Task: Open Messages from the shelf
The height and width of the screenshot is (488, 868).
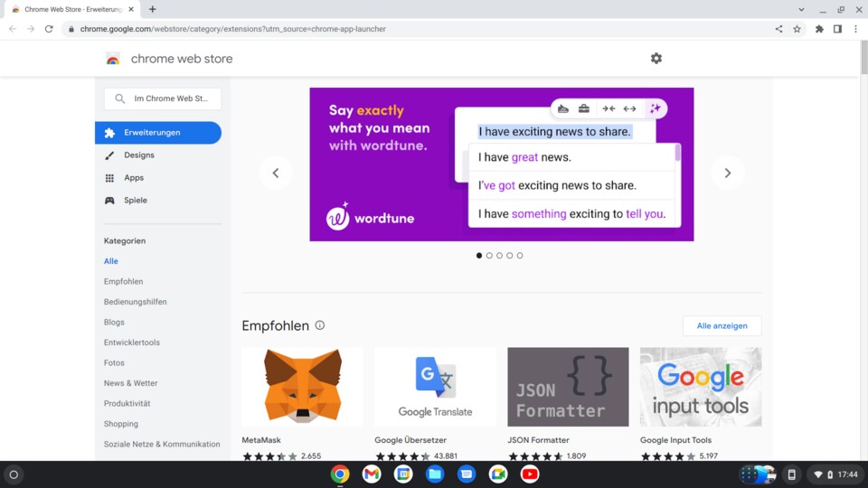Action: coord(467,474)
